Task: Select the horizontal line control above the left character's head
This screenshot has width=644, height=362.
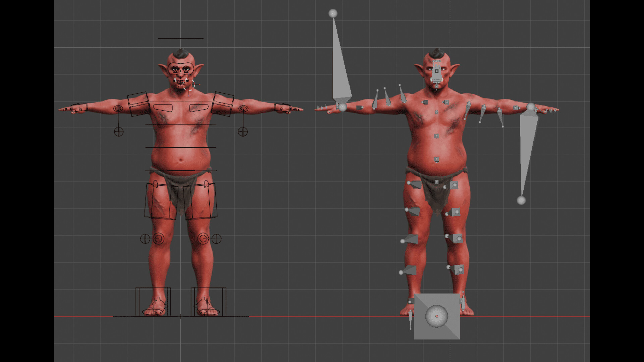Action: click(181, 39)
